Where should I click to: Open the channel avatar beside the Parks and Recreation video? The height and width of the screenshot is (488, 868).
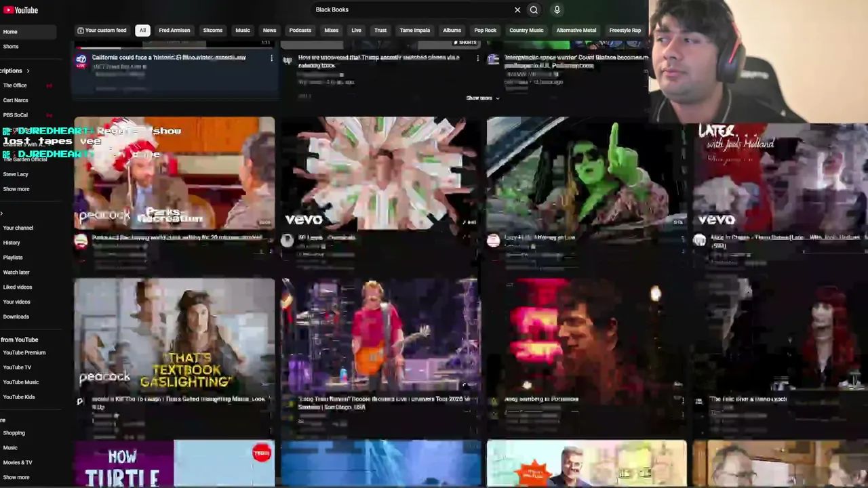tap(81, 241)
